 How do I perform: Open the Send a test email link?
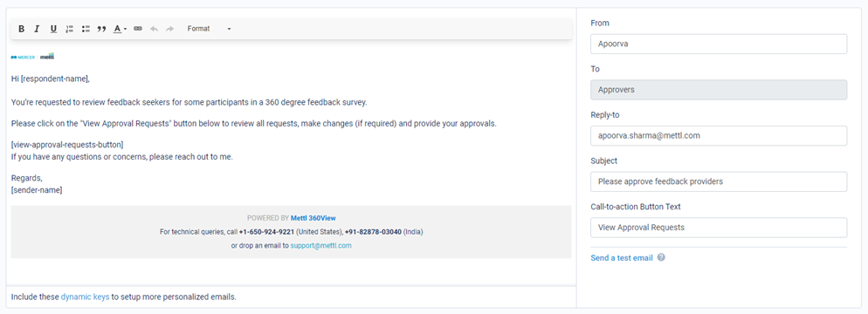(x=622, y=257)
